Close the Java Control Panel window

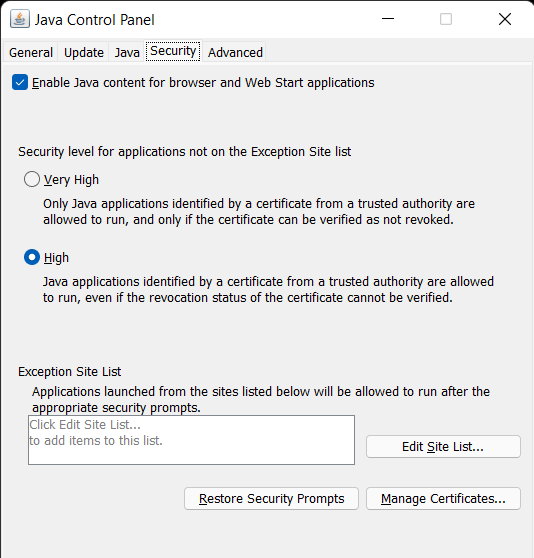pos(505,19)
